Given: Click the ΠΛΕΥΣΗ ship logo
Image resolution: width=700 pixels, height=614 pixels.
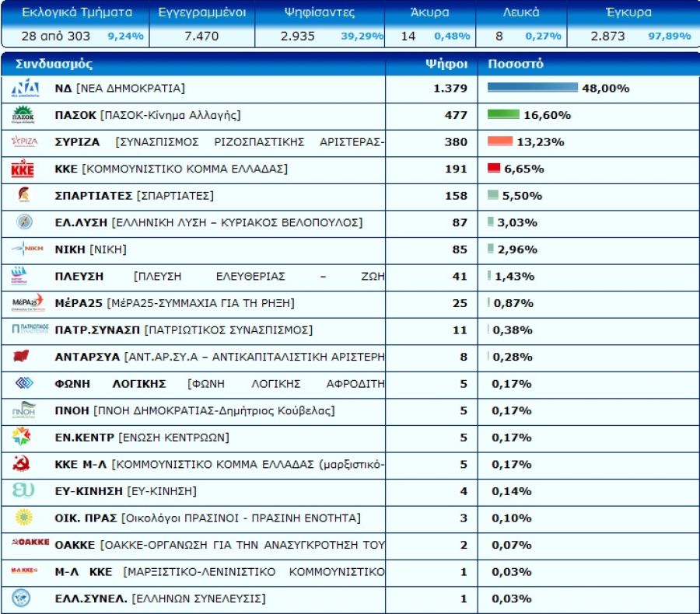Looking at the screenshot, I should click(19, 275).
